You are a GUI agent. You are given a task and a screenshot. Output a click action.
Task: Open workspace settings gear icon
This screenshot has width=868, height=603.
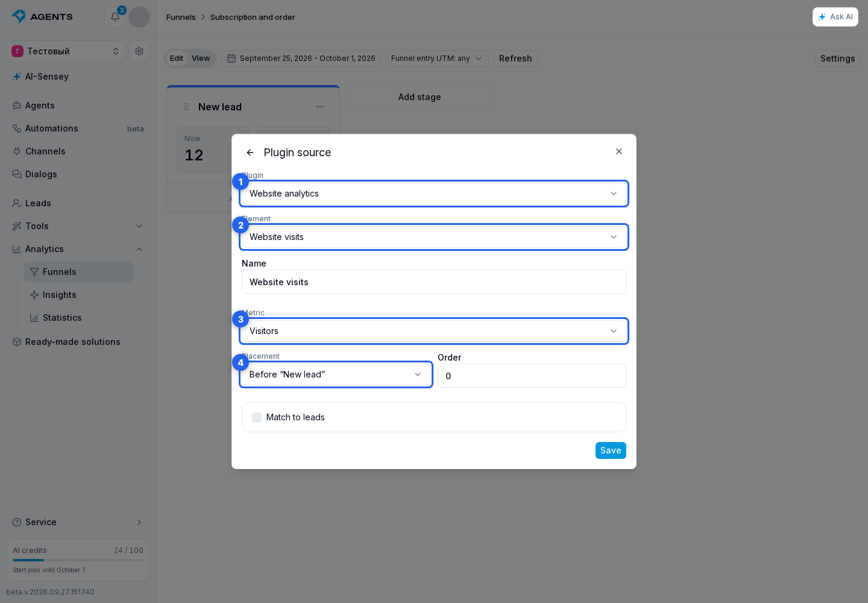(x=139, y=51)
